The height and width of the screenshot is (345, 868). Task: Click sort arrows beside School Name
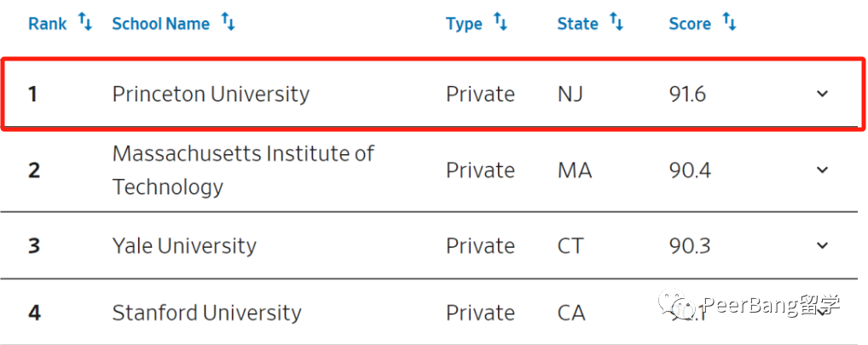[228, 22]
